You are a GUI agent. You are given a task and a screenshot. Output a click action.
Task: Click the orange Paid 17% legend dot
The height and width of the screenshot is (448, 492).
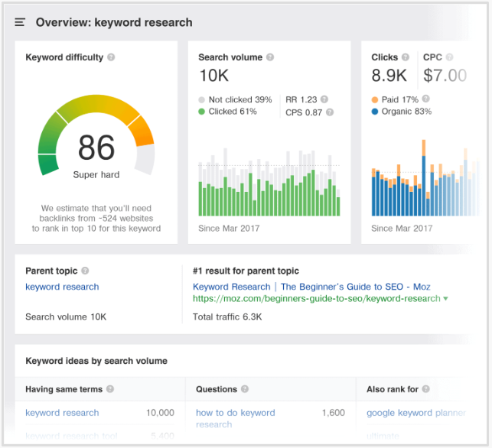[374, 99]
